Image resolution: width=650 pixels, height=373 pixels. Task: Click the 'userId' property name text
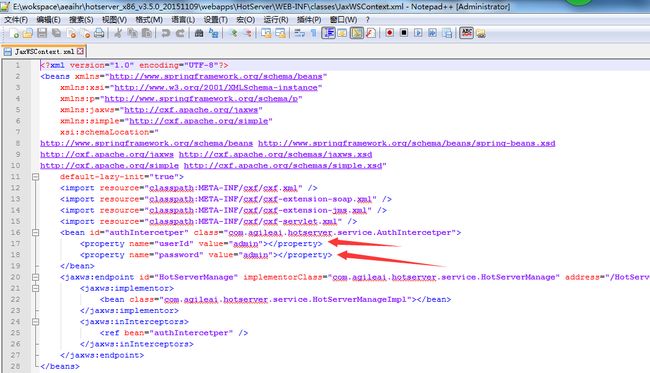pyautogui.click(x=174, y=244)
